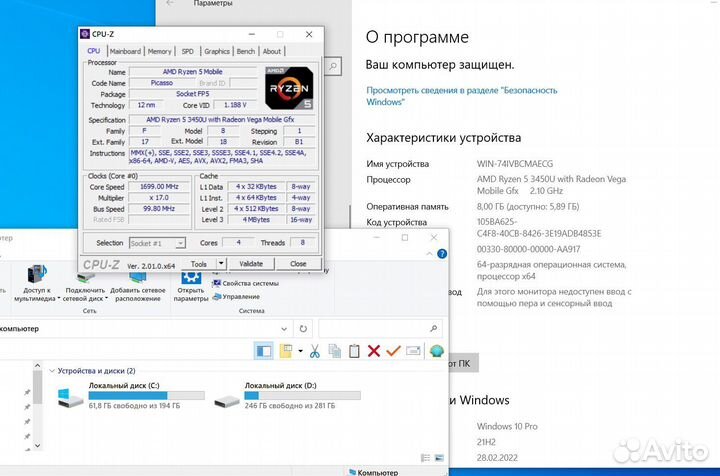
Task: Open Управление in Explorer ribbon
Action: (236, 297)
